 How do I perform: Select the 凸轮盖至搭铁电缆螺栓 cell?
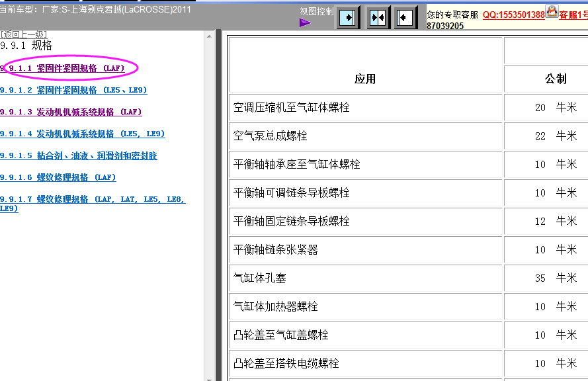[x=365, y=363]
